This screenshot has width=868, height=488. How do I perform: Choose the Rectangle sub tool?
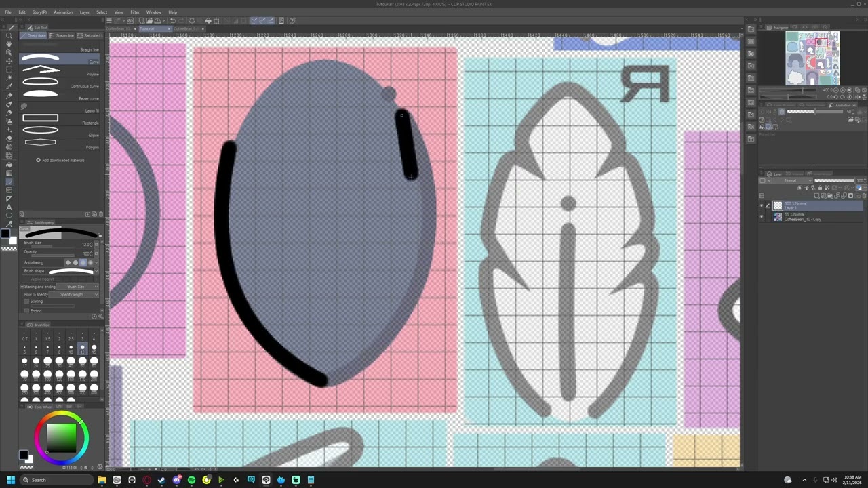pos(60,120)
